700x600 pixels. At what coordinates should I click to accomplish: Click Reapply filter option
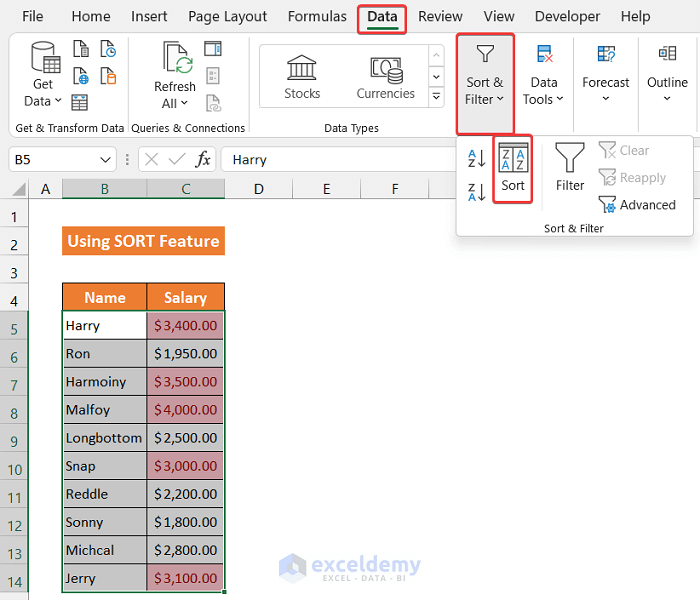(632, 178)
